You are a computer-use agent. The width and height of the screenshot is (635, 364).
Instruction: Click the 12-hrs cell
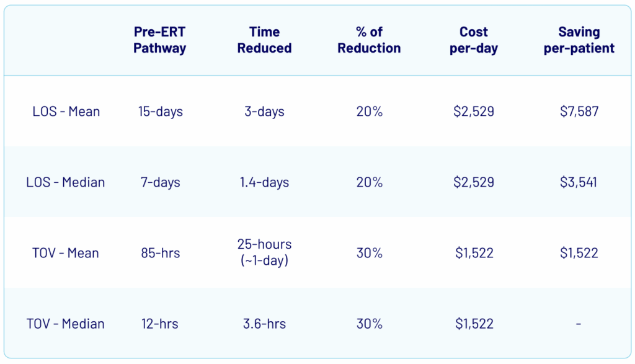pyautogui.click(x=161, y=324)
